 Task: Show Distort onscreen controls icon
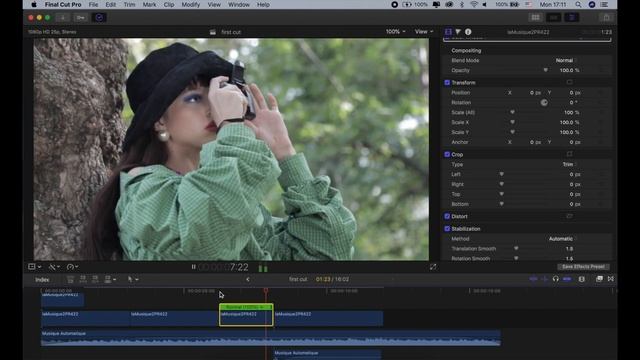tap(569, 216)
